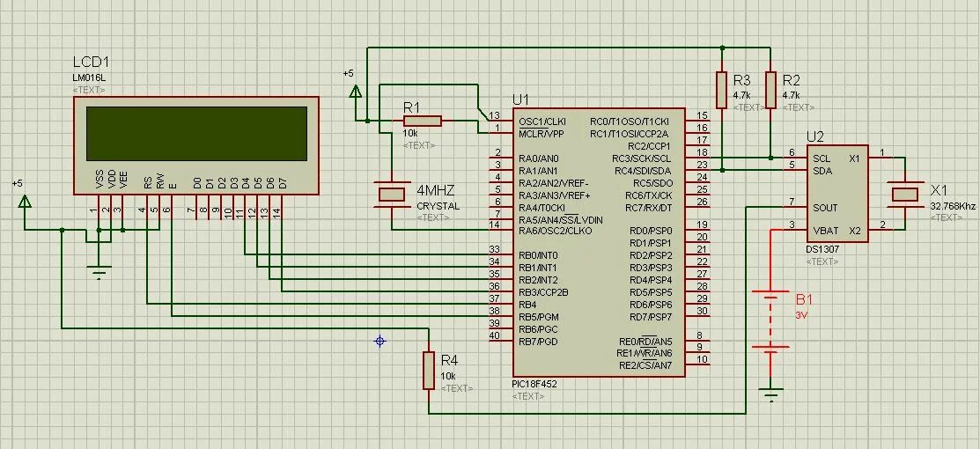The image size is (980, 449).
Task: Click the X2 pin label on DS1307
Action: pyautogui.click(x=855, y=232)
